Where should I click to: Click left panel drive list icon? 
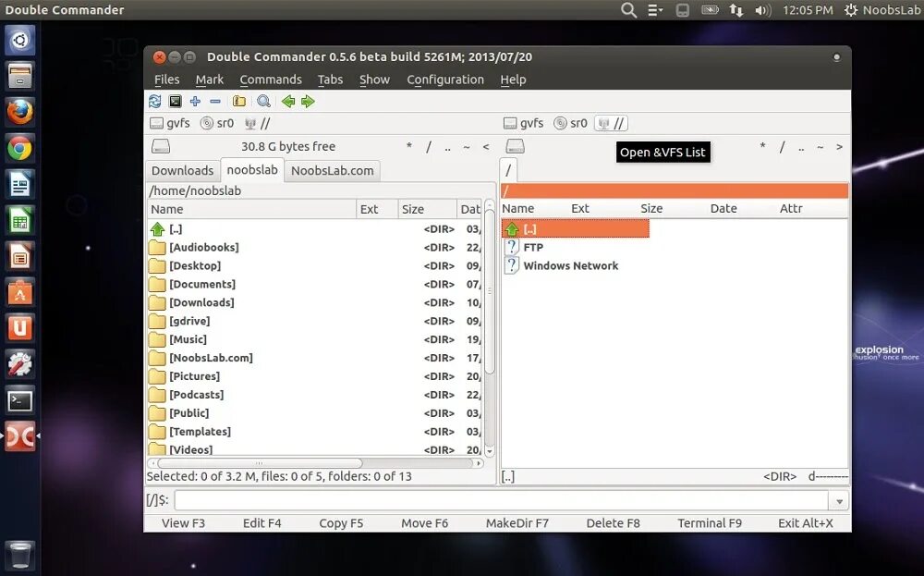[160, 146]
